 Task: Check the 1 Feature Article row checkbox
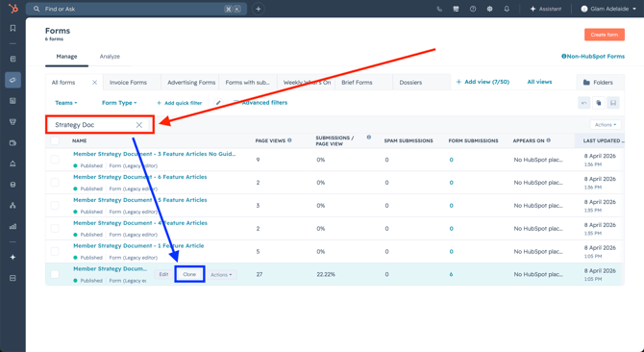coord(55,251)
